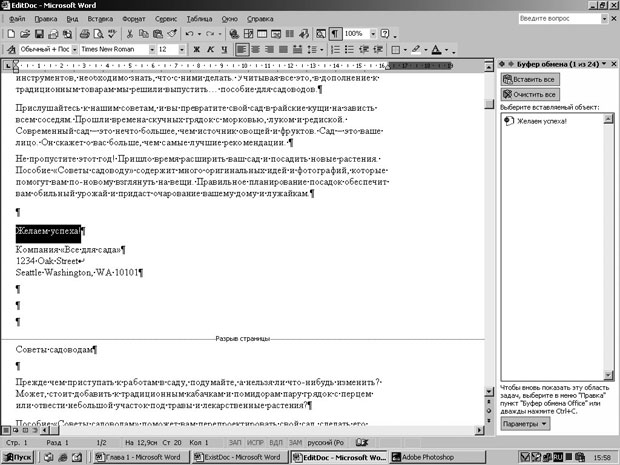Click the Open file folder icon
Screen dimensions: 620x465
click(25, 34)
